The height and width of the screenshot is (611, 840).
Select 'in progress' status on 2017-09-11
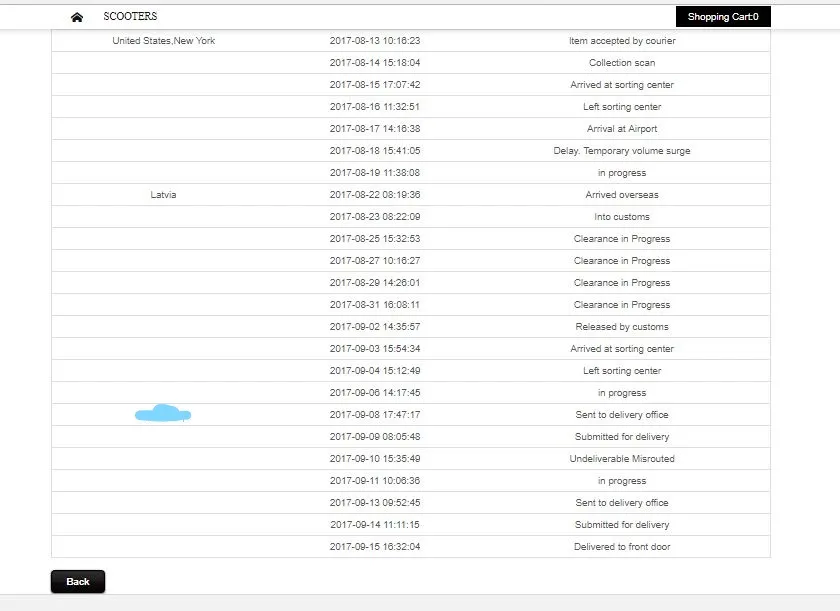click(x=622, y=481)
